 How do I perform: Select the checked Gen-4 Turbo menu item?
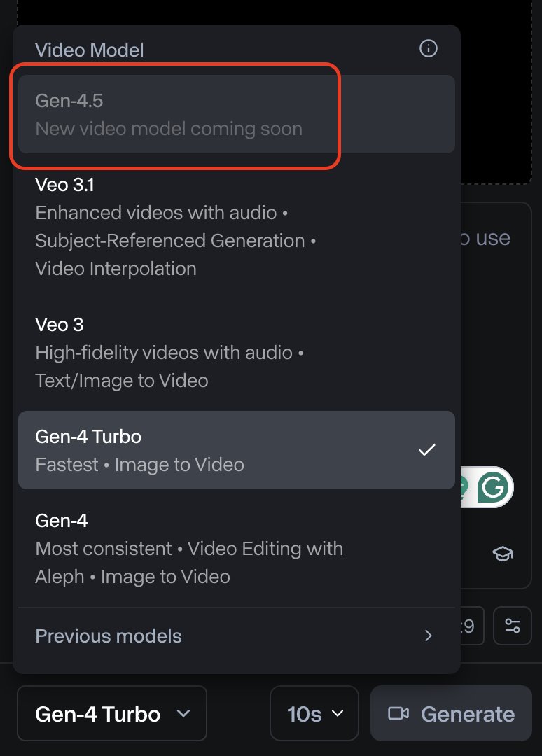click(236, 450)
